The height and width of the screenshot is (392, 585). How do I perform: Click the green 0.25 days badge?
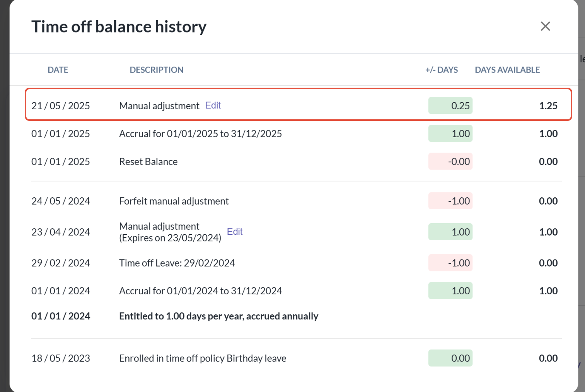point(450,106)
